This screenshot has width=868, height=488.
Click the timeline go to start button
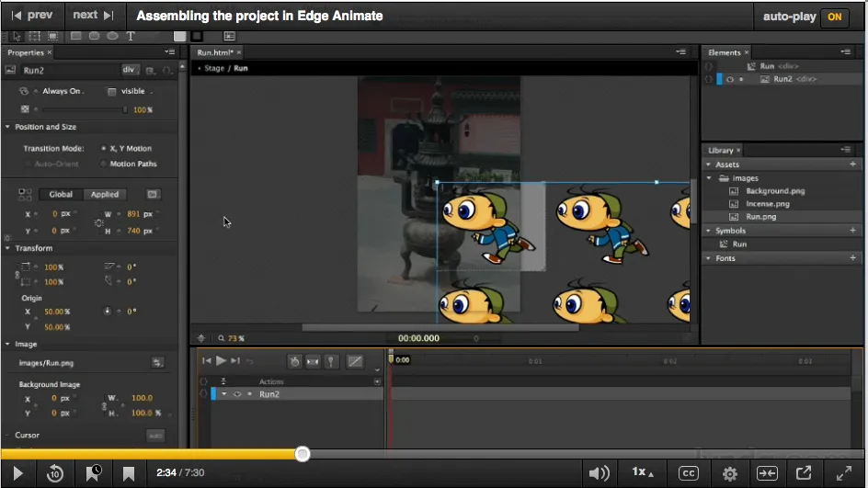click(x=207, y=361)
